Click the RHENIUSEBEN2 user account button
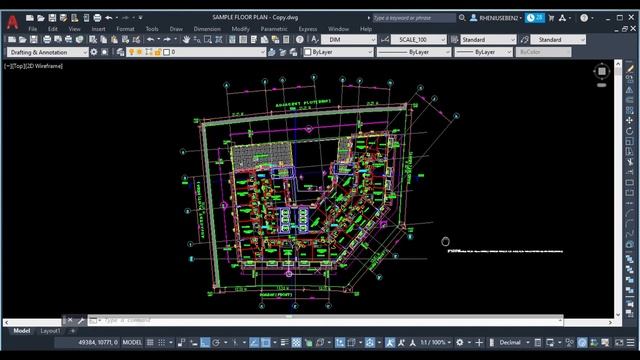Screen dimensions: 640x360 (x=496, y=18)
